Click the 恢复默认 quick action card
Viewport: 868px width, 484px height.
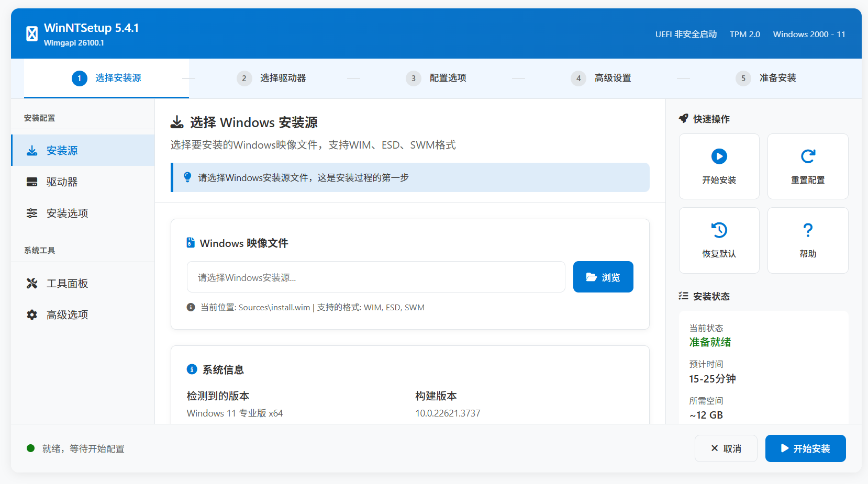[x=719, y=240]
